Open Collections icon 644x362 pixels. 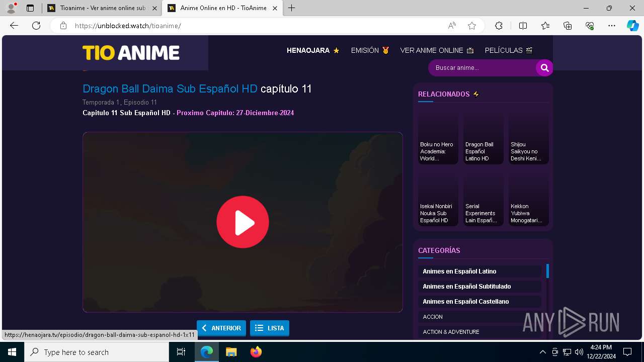tap(568, 26)
